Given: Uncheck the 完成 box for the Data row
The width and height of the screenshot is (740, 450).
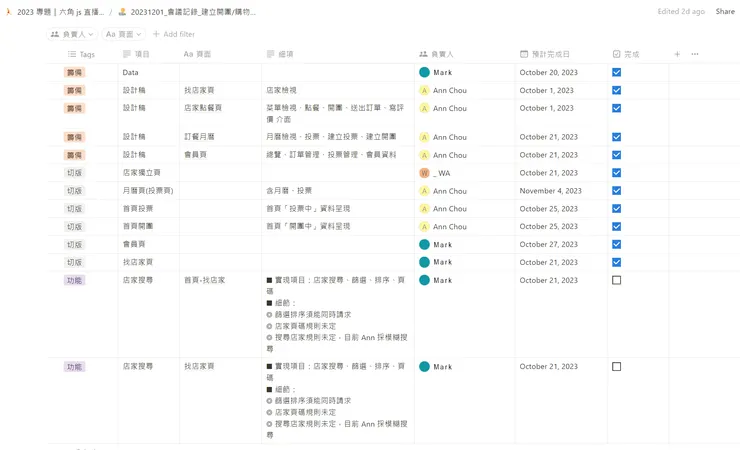Looking at the screenshot, I should [616, 72].
